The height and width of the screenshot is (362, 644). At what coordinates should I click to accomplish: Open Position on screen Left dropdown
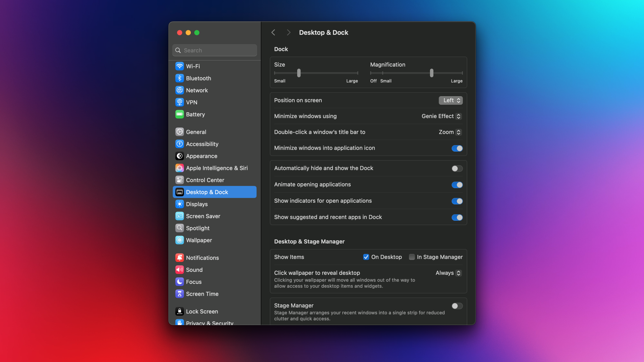(x=451, y=100)
